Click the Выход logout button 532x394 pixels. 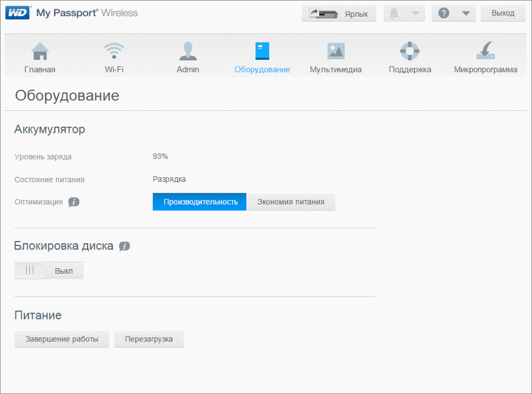coord(503,13)
